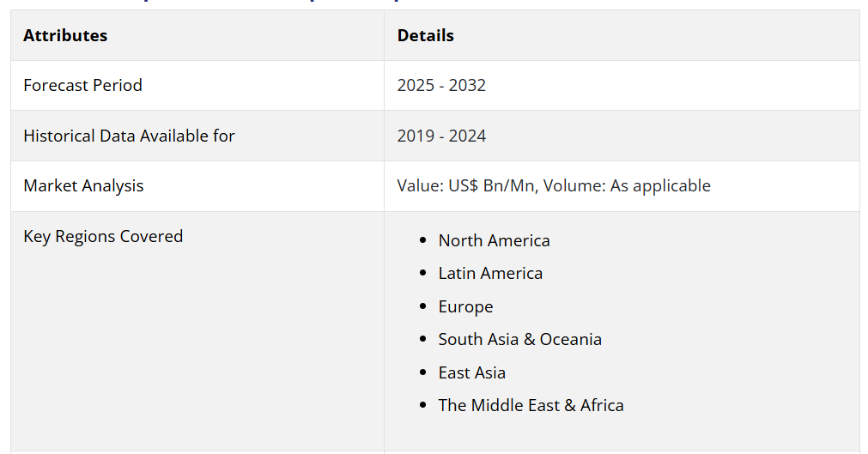Click bullet beside The Middle East & Africa

click(x=422, y=405)
